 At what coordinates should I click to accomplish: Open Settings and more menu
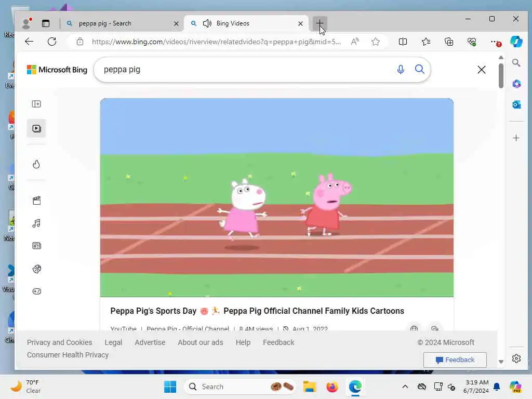point(495,42)
